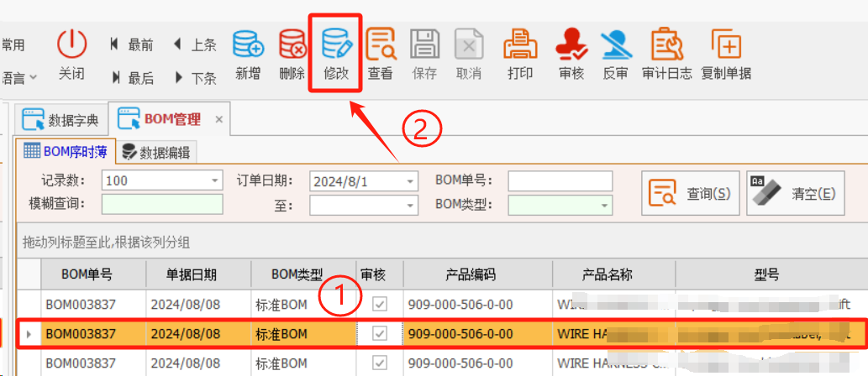The height and width of the screenshot is (376, 868).
Task: Click the 查询(S) search button
Action: [691, 193]
